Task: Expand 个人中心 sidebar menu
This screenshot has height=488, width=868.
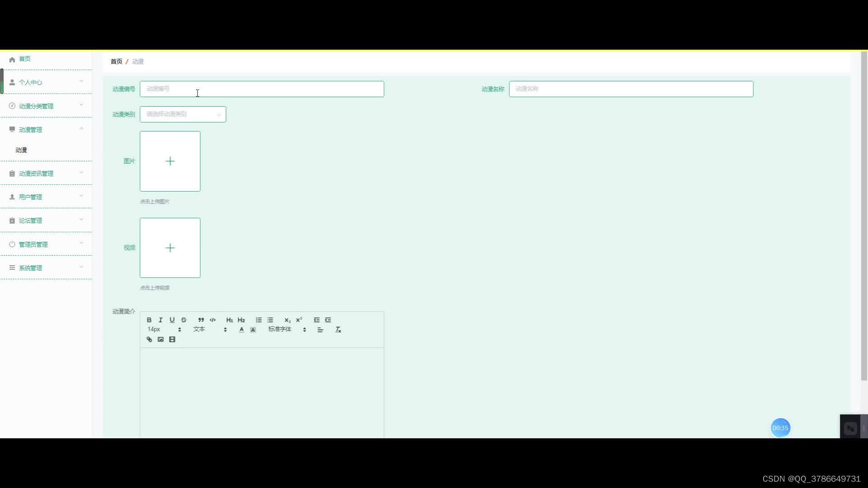Action: (x=46, y=82)
